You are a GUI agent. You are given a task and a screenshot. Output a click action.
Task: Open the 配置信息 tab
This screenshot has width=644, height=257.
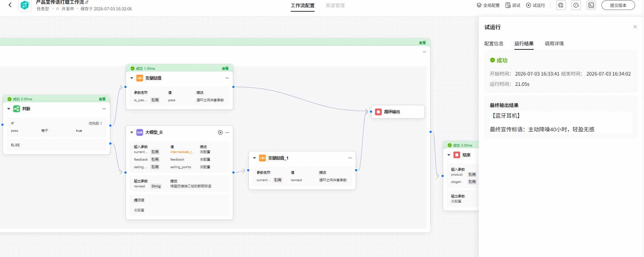494,44
